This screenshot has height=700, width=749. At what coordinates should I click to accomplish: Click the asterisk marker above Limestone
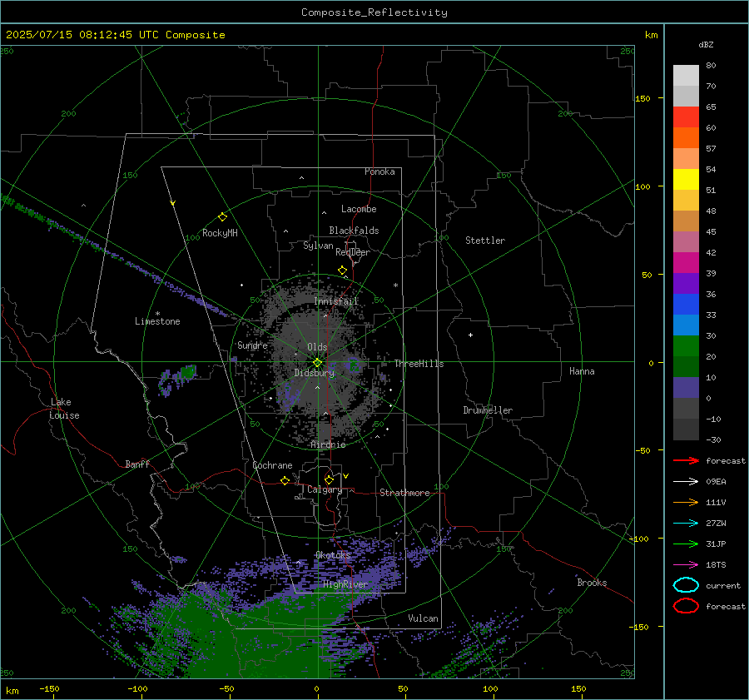tap(157, 314)
